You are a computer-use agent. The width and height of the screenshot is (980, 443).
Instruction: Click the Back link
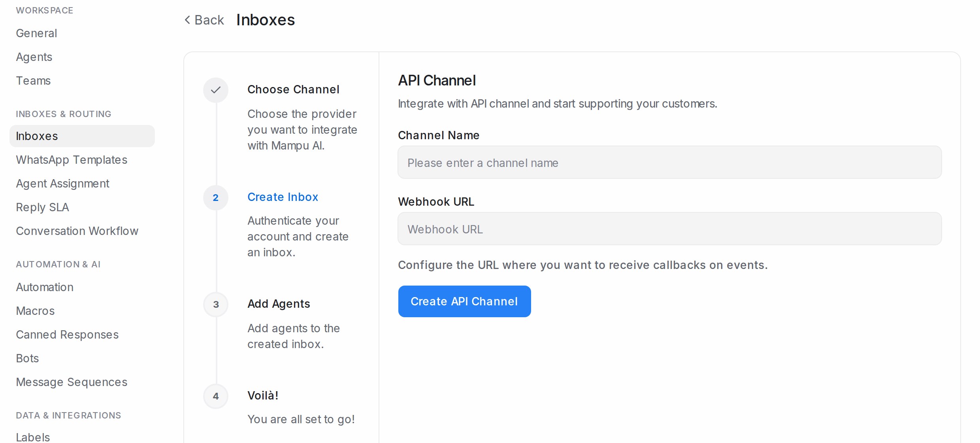tap(204, 20)
